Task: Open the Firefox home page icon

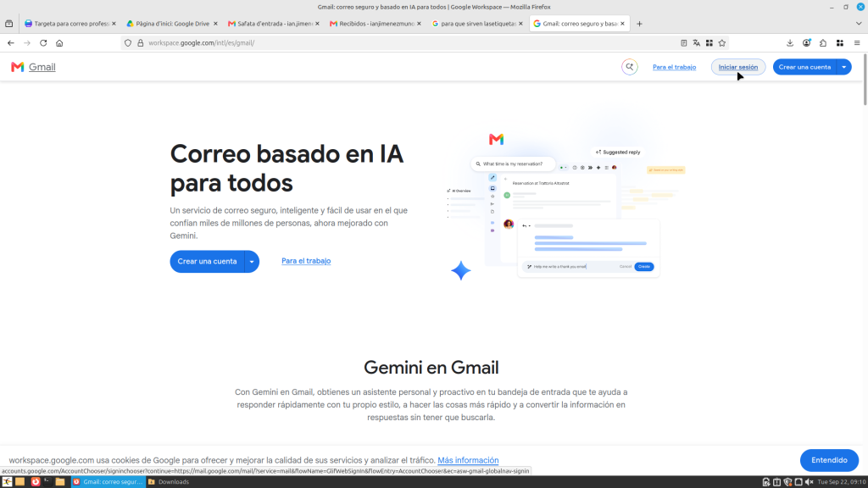Action: (x=59, y=42)
